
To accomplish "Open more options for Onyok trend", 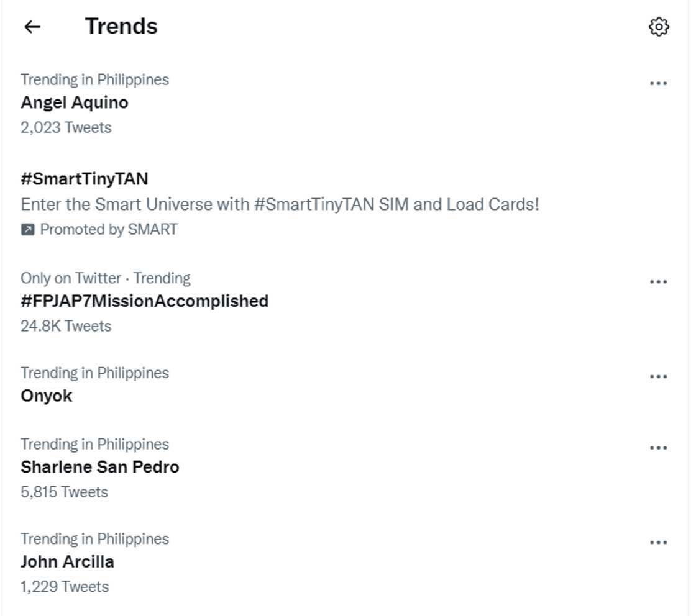I will pyautogui.click(x=658, y=376).
